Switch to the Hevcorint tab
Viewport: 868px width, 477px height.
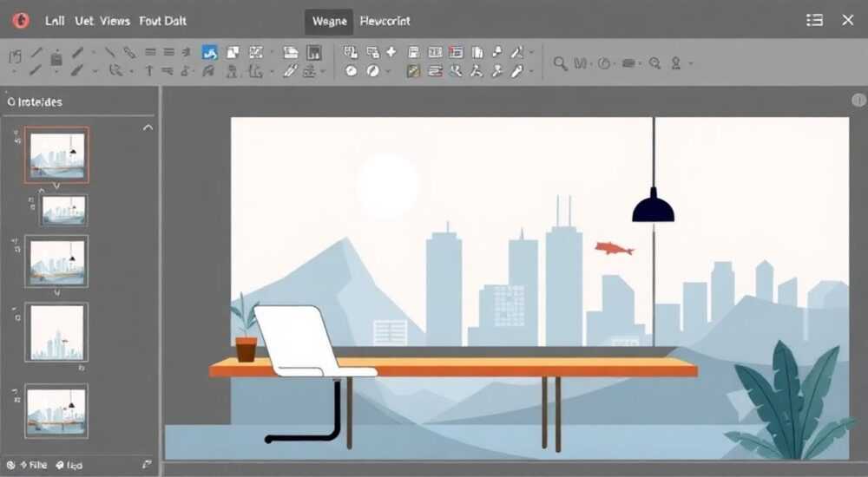(x=385, y=22)
